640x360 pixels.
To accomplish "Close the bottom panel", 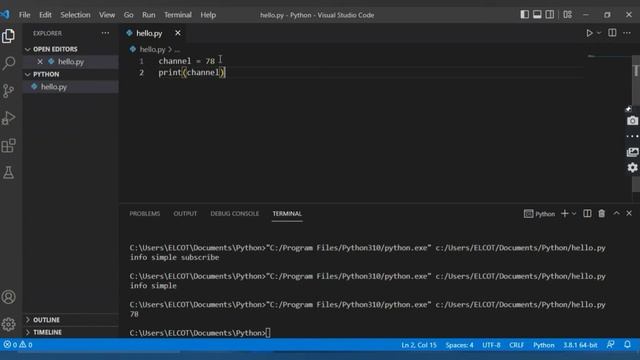I will (x=629, y=213).
